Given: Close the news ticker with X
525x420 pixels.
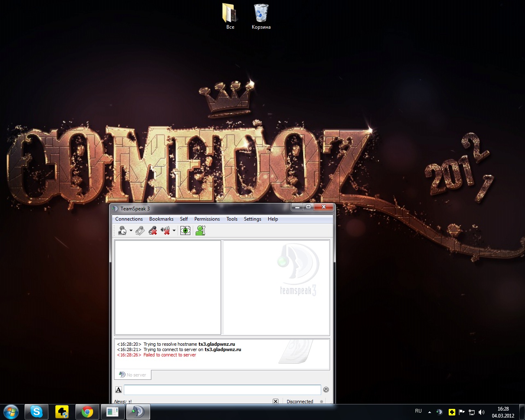Looking at the screenshot, I should [276, 401].
